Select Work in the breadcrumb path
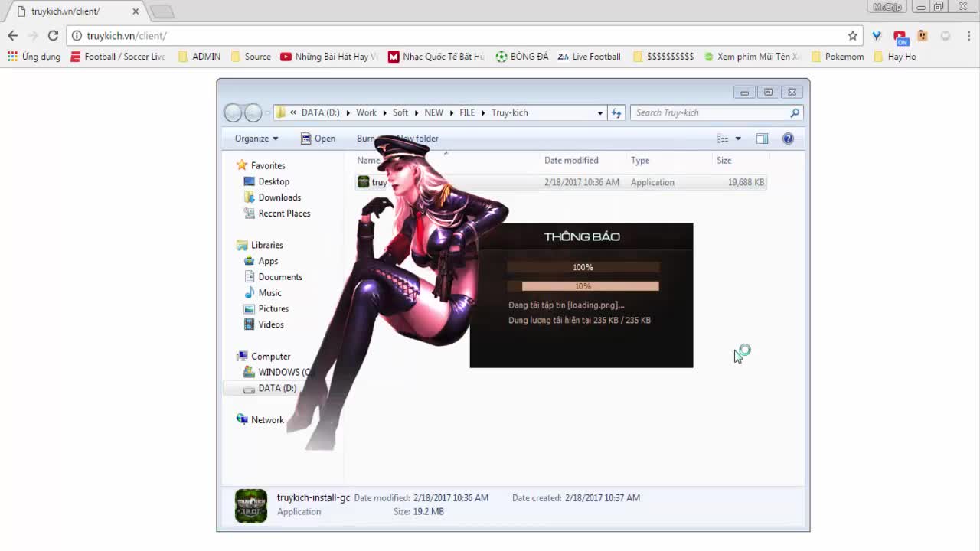Screen dimensions: 980x551 (x=366, y=112)
